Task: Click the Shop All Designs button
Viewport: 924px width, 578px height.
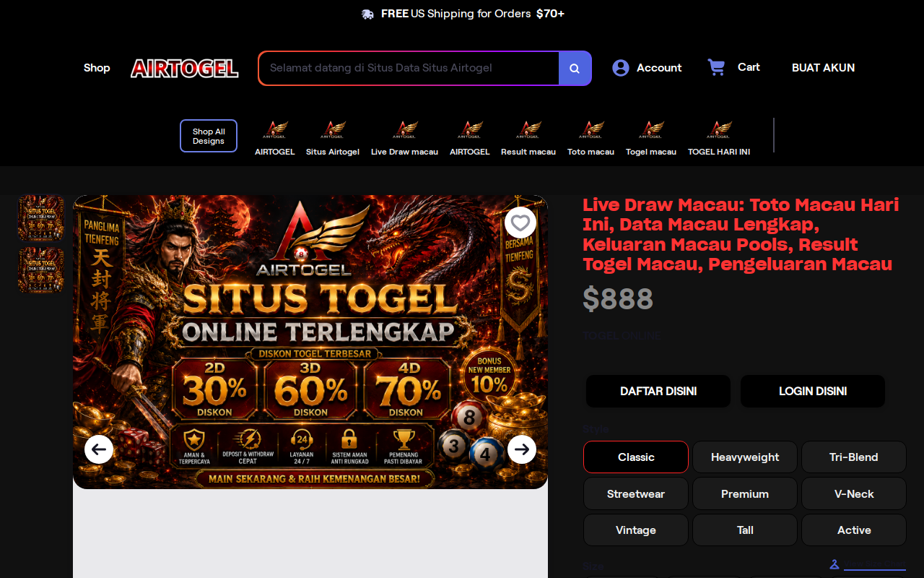Action: (209, 136)
